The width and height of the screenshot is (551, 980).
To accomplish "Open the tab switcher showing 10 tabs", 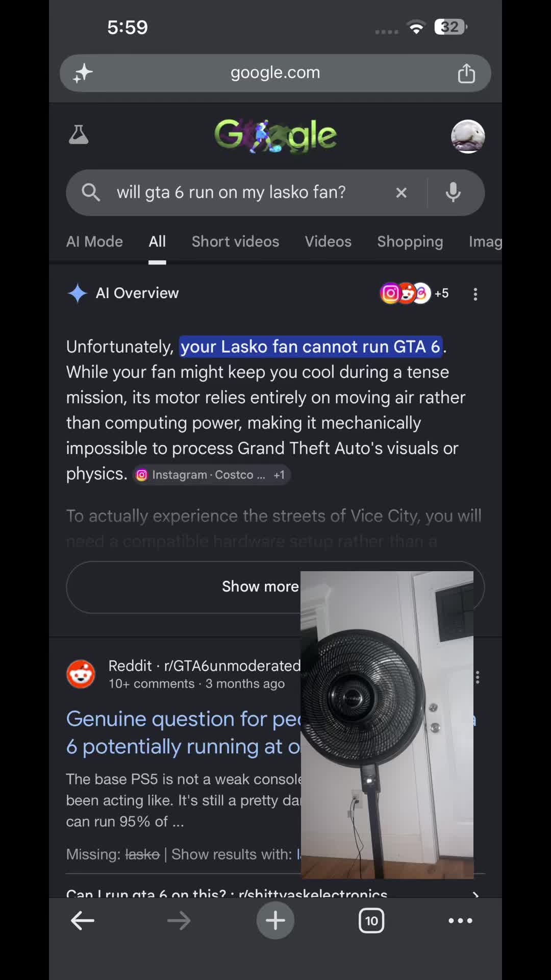I will click(x=371, y=921).
